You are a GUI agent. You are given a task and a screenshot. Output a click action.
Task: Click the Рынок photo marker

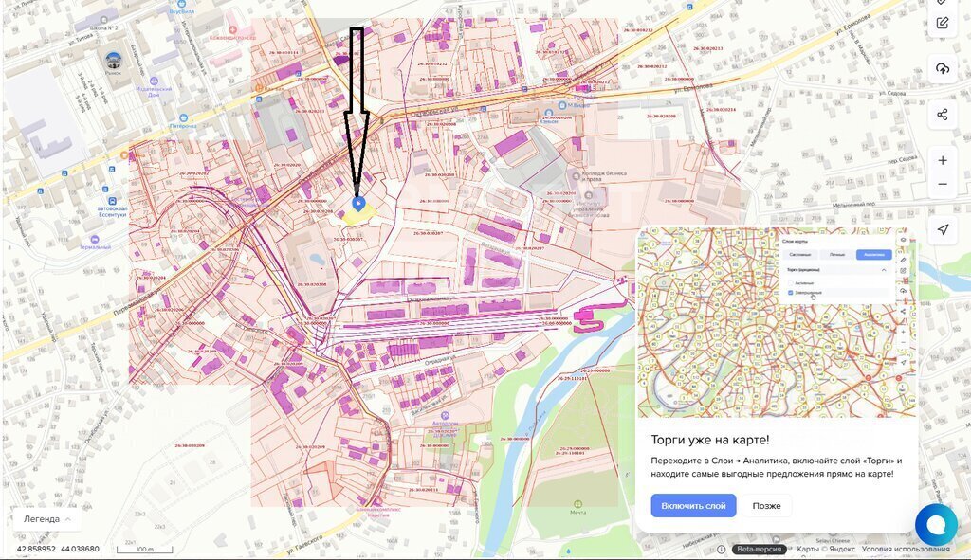click(114, 60)
